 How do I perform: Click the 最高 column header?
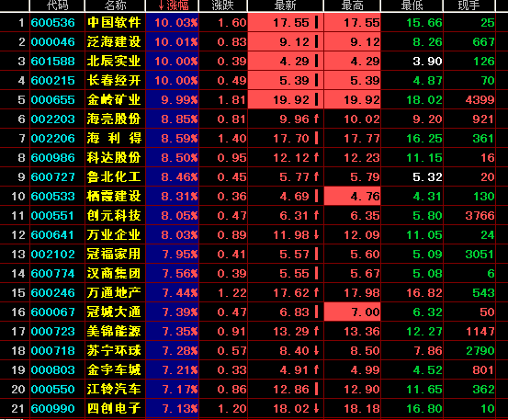coord(352,6)
